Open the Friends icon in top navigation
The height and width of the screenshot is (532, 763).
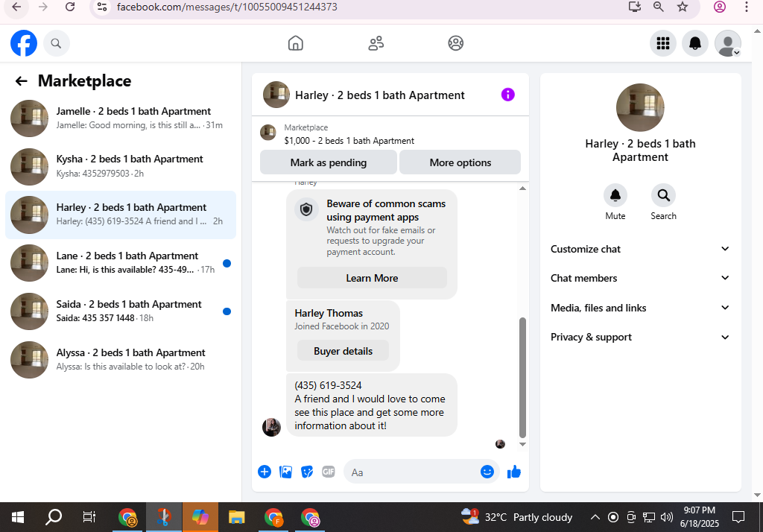[x=376, y=43]
